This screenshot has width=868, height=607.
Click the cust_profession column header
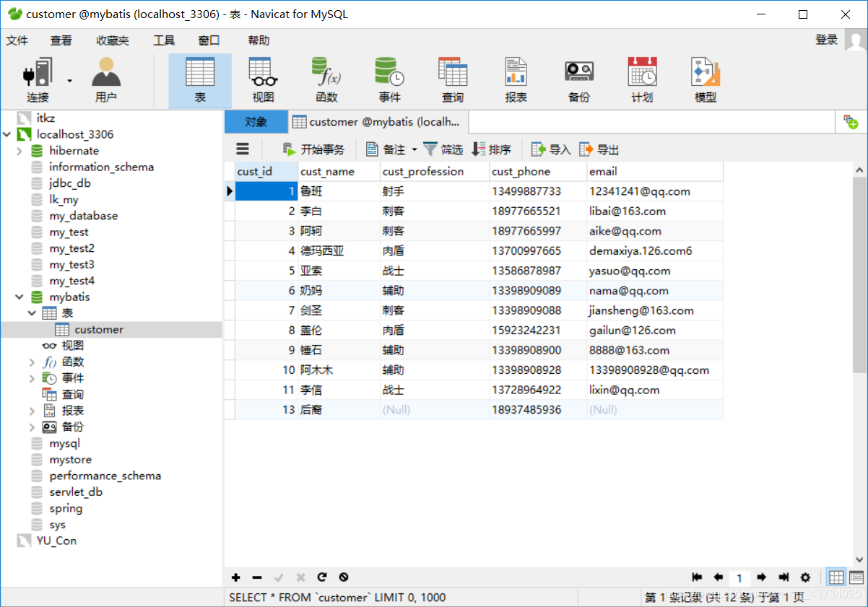point(434,172)
